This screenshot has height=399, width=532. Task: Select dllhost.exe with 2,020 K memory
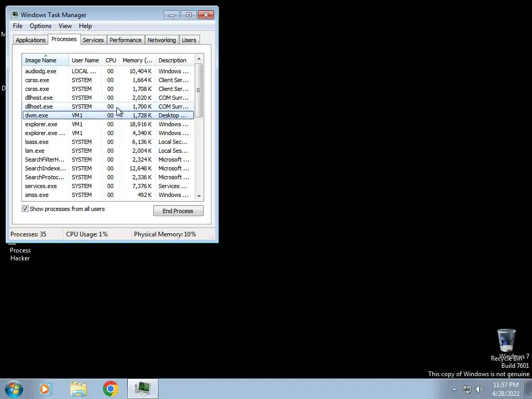click(108, 98)
